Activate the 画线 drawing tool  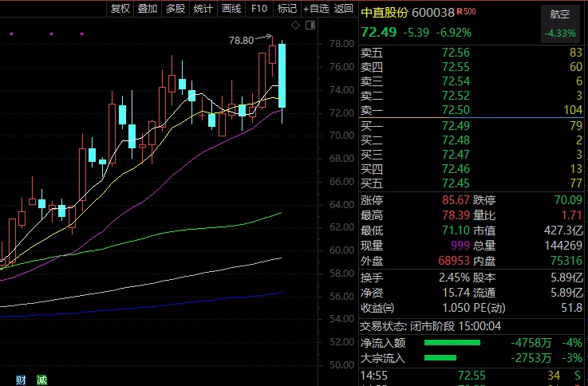[231, 9]
